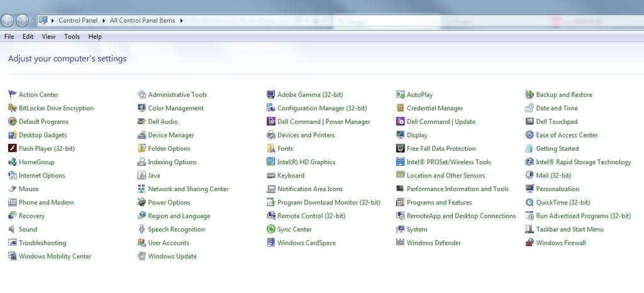Click the BitLocker Drive Encryption icon
The image size is (644, 293).
pyautogui.click(x=13, y=108)
